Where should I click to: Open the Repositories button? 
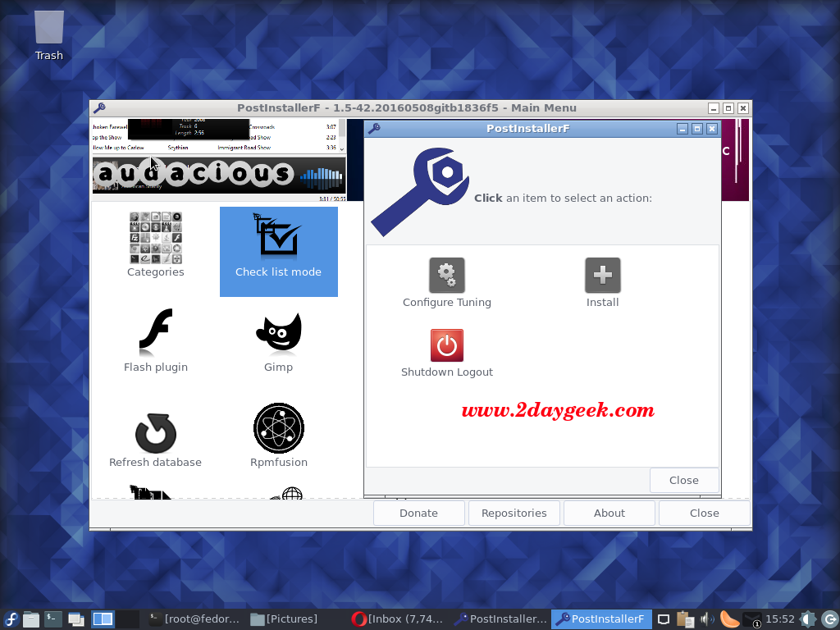[514, 514]
